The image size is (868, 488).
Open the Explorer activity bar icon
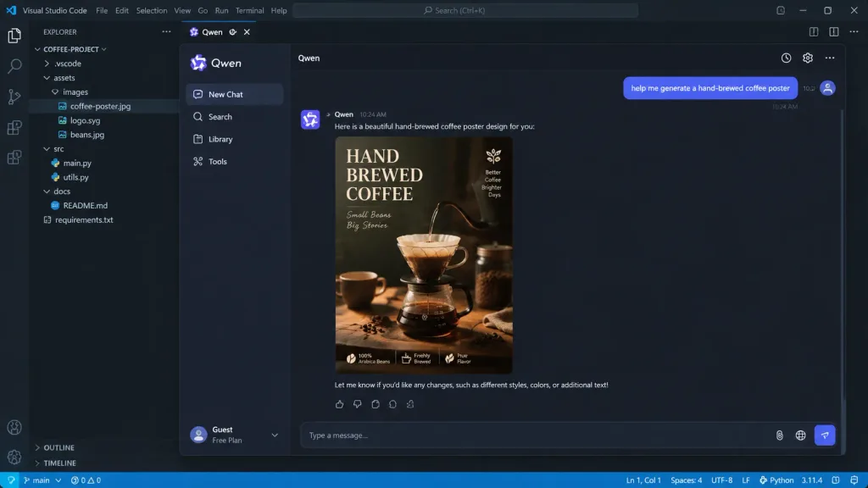pyautogui.click(x=14, y=36)
